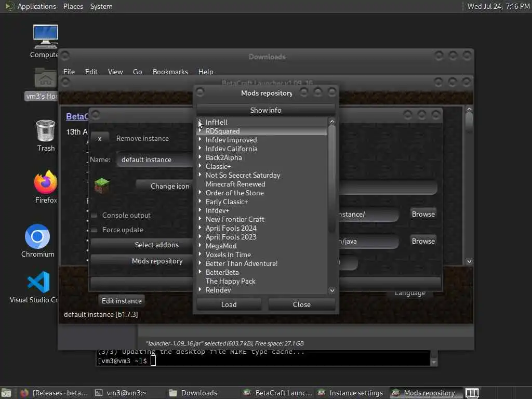Select the BetterBeta row
532x399 pixels.
262,272
